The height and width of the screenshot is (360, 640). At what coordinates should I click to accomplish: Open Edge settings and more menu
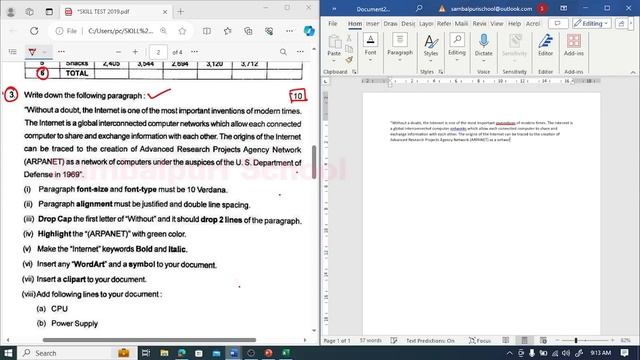pyautogui.click(x=289, y=31)
